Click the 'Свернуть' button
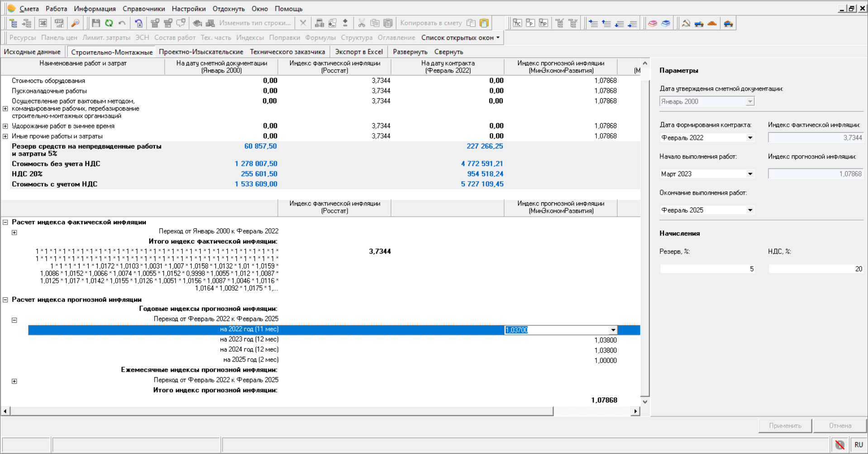 [448, 52]
